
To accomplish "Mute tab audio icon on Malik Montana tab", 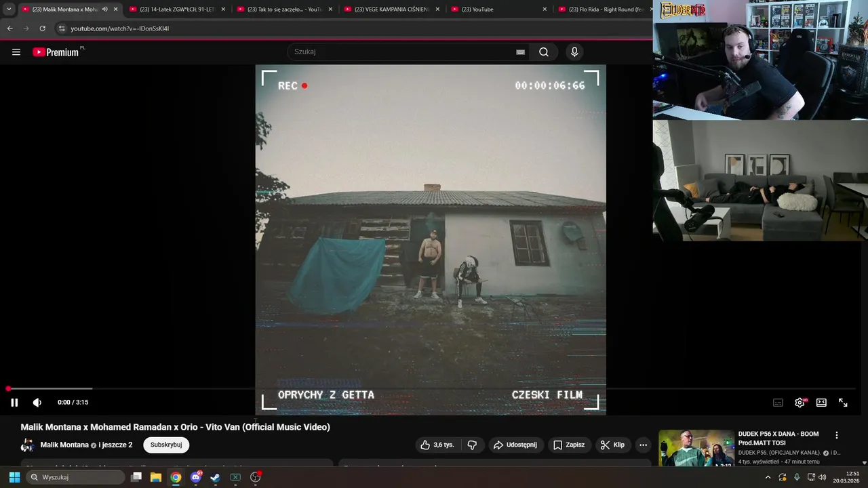I will click(104, 9).
